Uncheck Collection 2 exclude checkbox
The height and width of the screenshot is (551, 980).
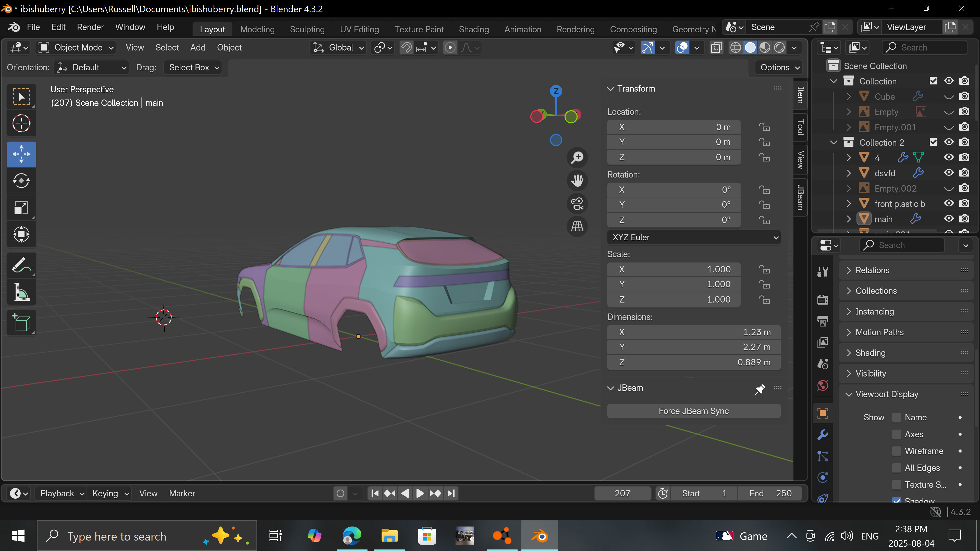(x=934, y=142)
